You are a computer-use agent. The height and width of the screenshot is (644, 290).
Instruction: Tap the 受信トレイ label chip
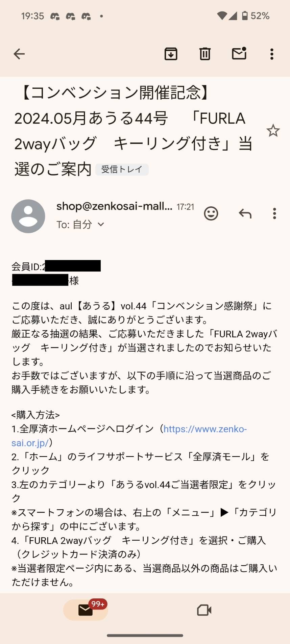122,170
